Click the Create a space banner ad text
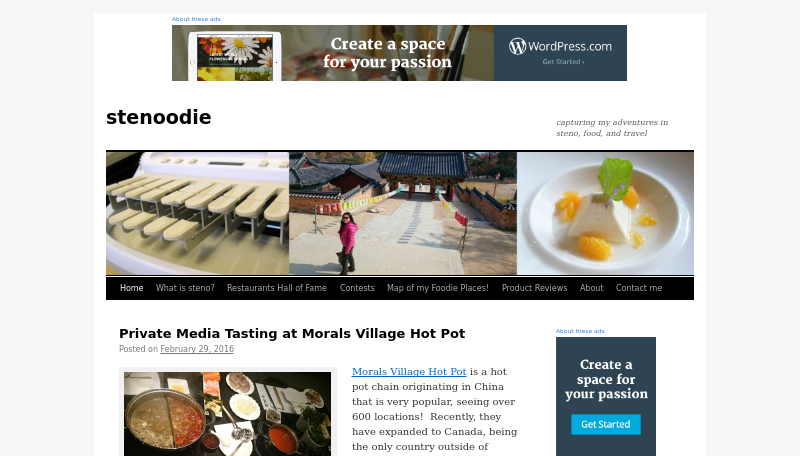The image size is (800, 456). tap(388, 53)
